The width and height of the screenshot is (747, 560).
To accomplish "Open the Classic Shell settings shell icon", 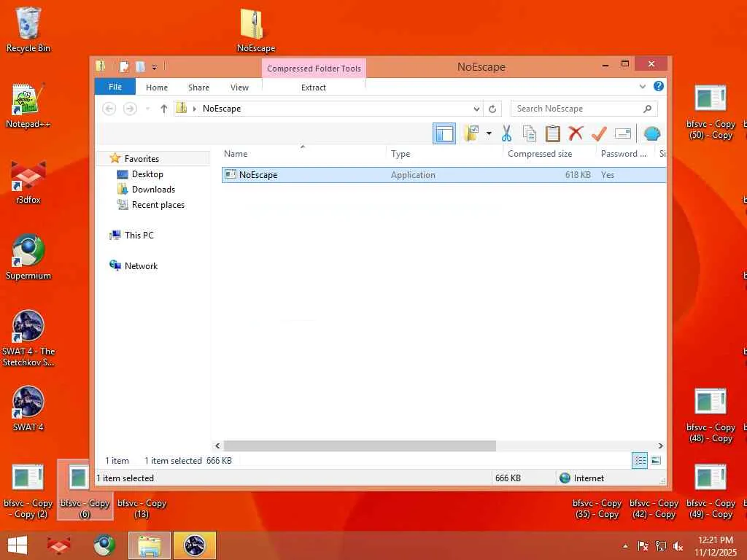I will click(x=651, y=133).
